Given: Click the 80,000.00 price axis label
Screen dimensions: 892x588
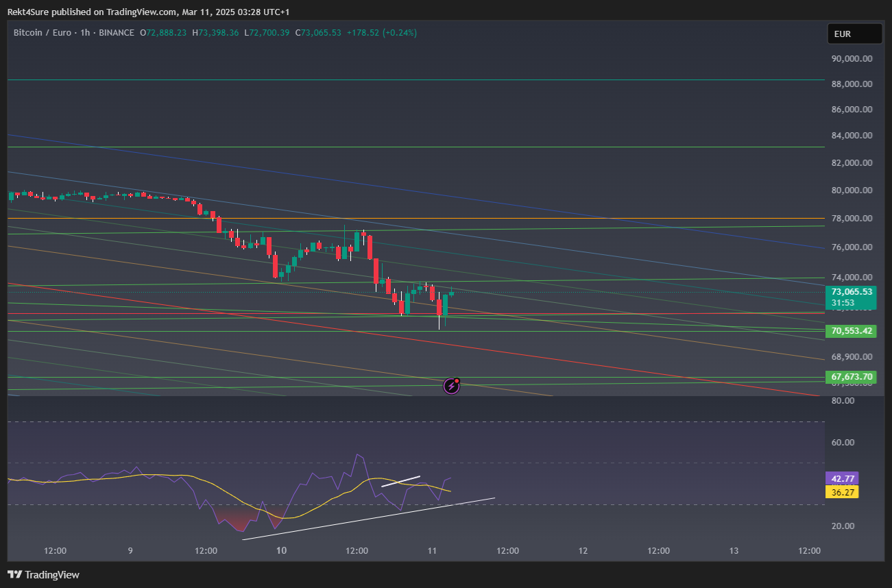Looking at the screenshot, I should point(852,191).
